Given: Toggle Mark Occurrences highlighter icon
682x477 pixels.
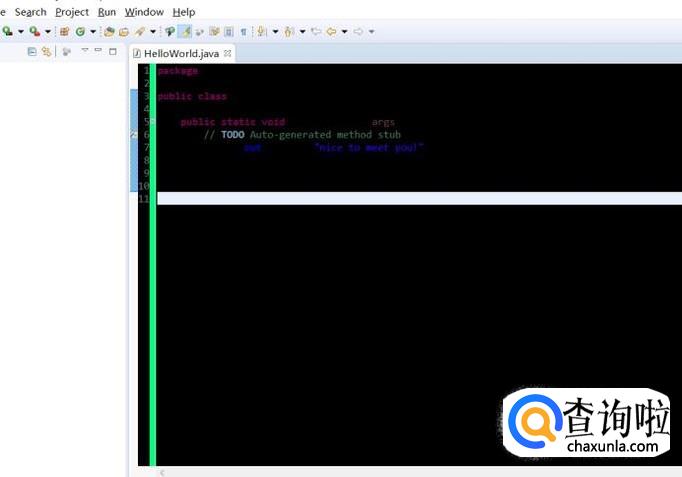Looking at the screenshot, I should tap(186, 31).
